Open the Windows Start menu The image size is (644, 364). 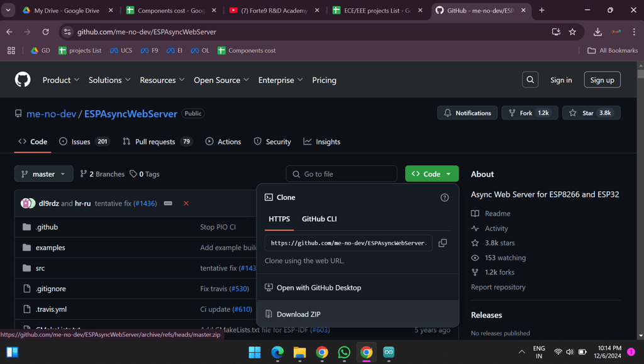255,352
